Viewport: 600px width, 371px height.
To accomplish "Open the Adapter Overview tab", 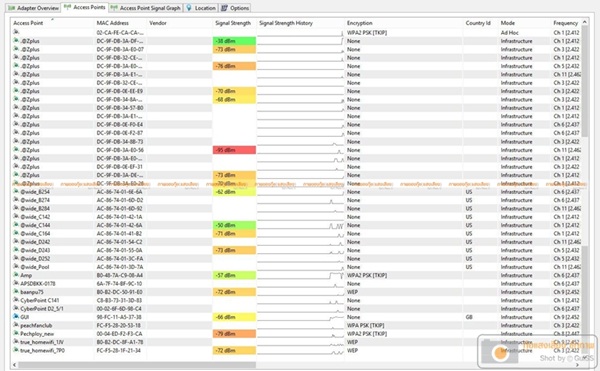I will 34,8.
